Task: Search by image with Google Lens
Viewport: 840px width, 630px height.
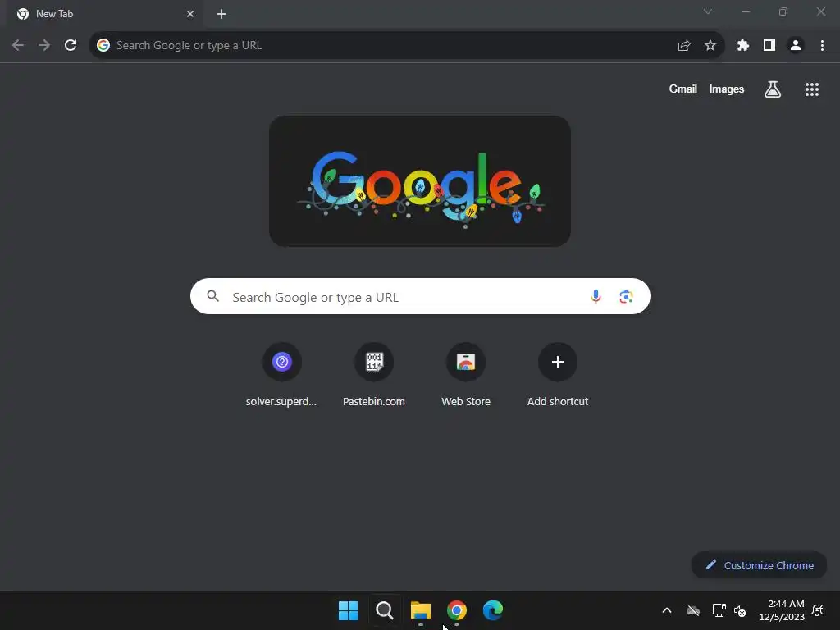Action: 626,296
